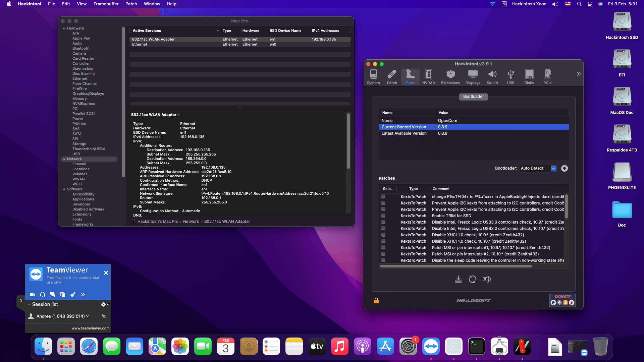Viewport: 644px width, 362px height.
Task: Select the Ethernet en0 service row
Action: 240,44
